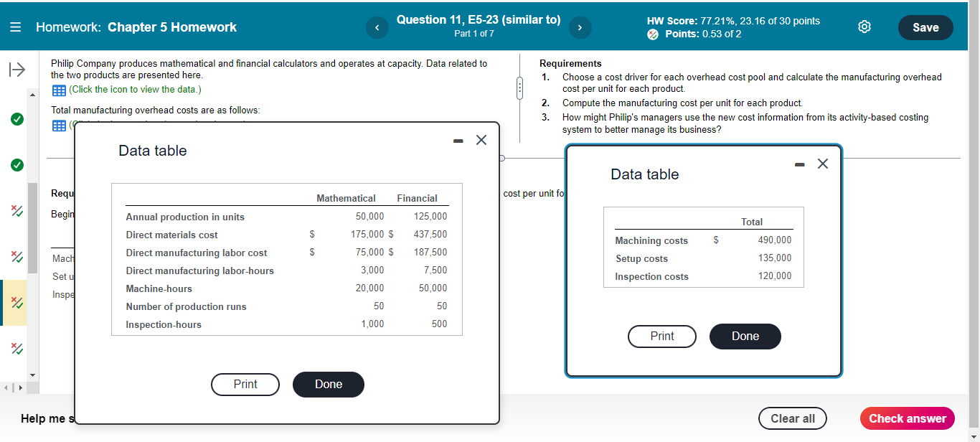
Task: Open homework settings gear icon
Action: pyautogui.click(x=864, y=27)
